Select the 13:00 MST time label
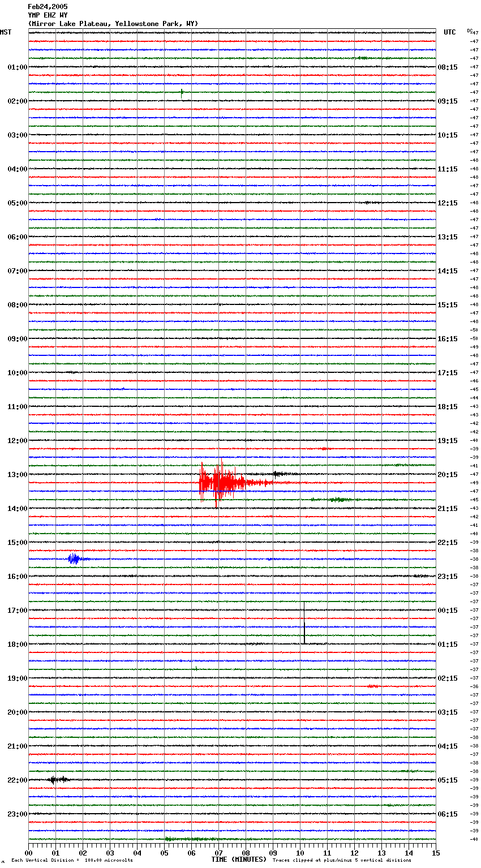The width and height of the screenshot is (481, 868). [x=18, y=475]
